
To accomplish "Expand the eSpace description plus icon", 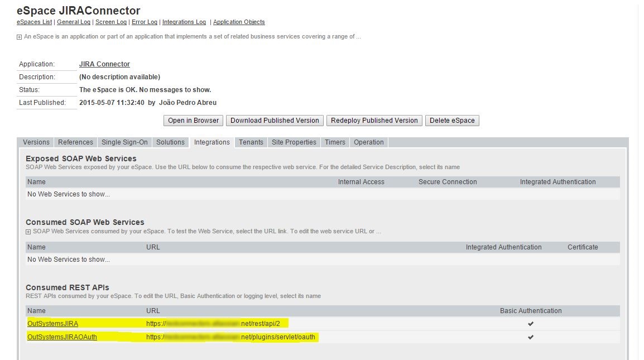I will (x=20, y=37).
